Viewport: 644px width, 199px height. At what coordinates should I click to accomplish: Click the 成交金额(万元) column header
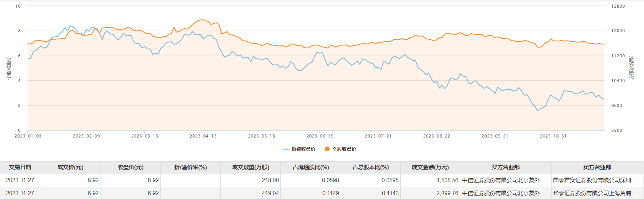tap(430, 167)
